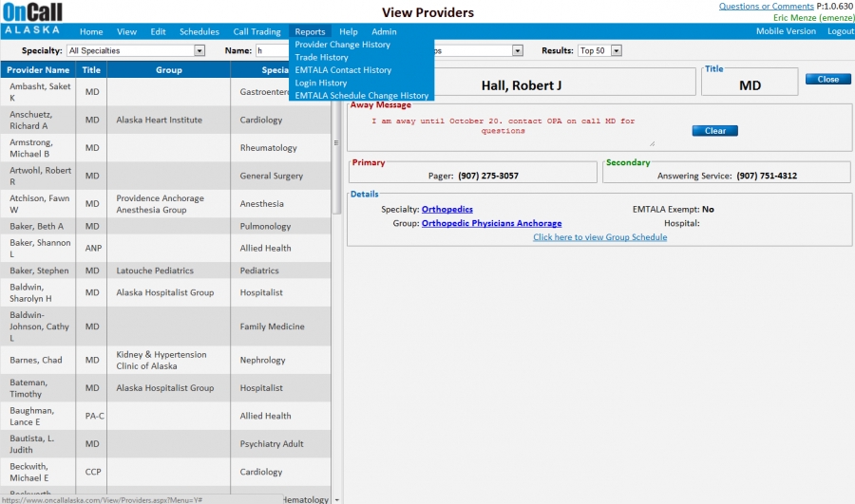Select Login History menu entry
The height and width of the screenshot is (504, 855).
(x=321, y=84)
